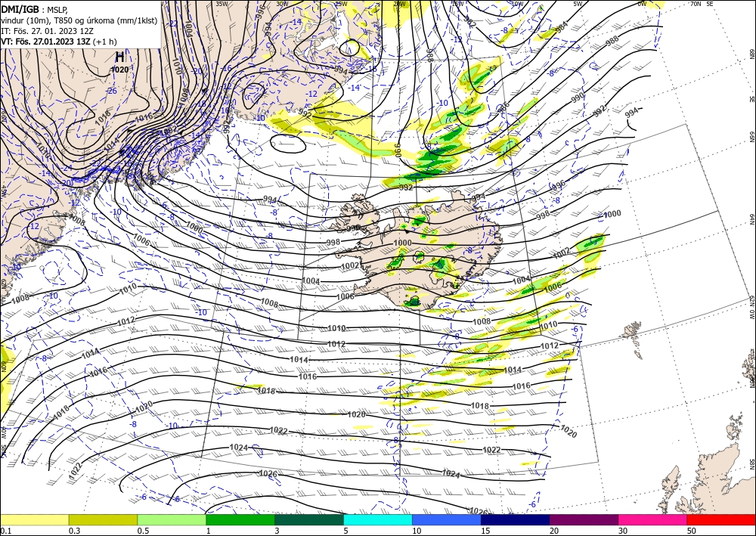
Task: Select the green 1 mm legend swatch
Action: click(x=240, y=519)
